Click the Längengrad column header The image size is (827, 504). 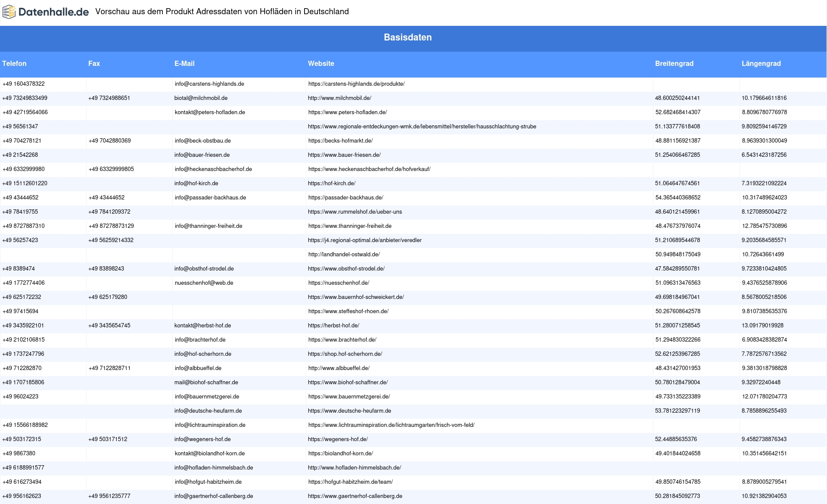761,63
